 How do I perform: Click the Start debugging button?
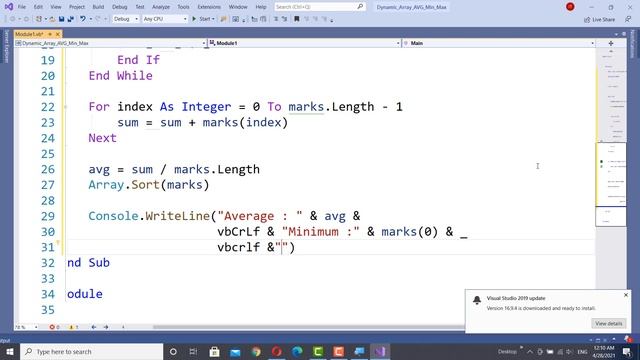click(201, 19)
